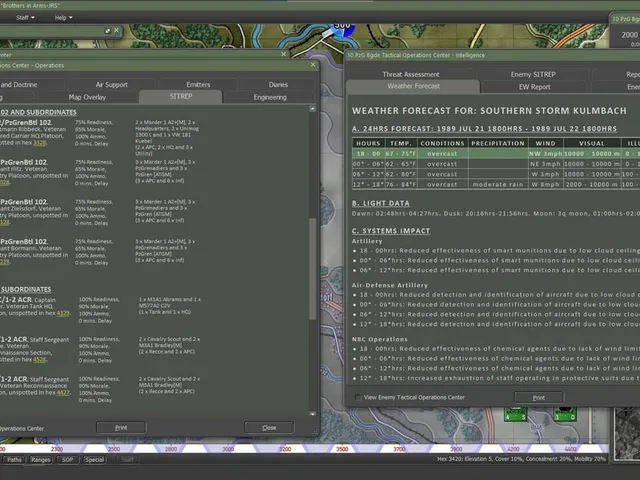This screenshot has width=640, height=480.
Task: Select the Enemy SITREP tab
Action: 533,74
